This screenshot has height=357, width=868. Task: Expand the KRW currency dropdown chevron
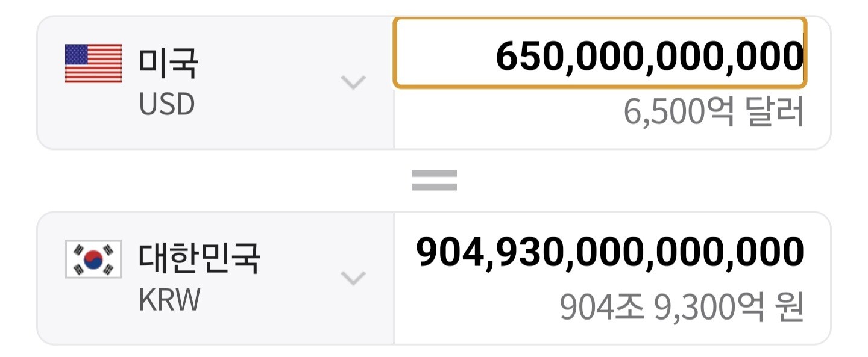[x=353, y=278]
